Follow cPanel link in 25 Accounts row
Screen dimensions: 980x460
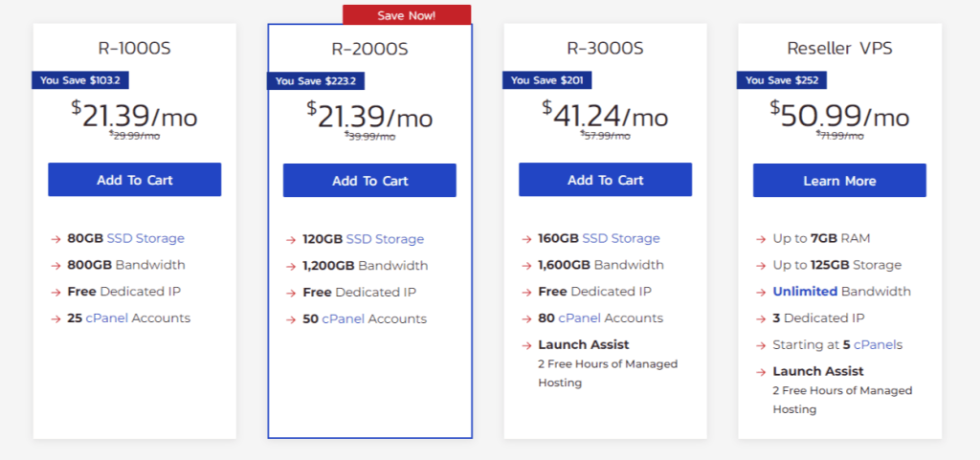click(x=107, y=318)
